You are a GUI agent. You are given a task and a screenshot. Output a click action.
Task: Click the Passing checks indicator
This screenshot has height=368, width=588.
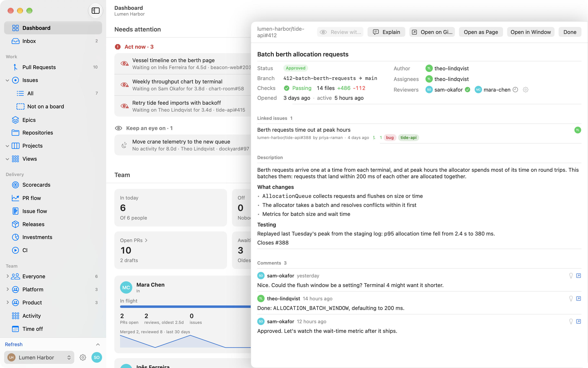[298, 88]
